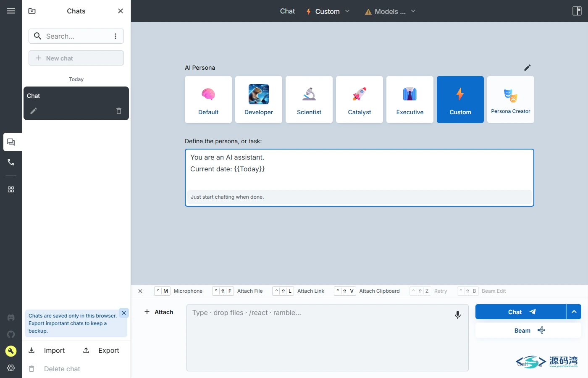The image size is (588, 378).
Task: Select the Developer persona card
Action: [259, 100]
